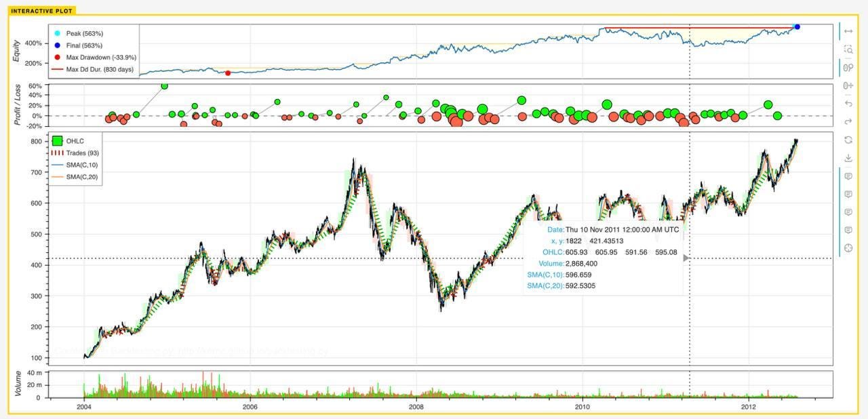
Task: Click the Profit / Loss axis label
Action: [18, 106]
